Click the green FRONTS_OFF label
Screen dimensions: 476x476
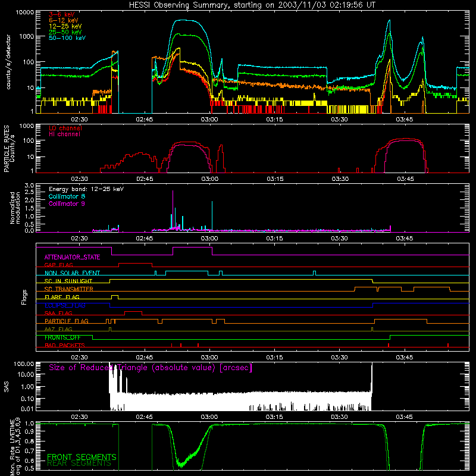[62, 337]
